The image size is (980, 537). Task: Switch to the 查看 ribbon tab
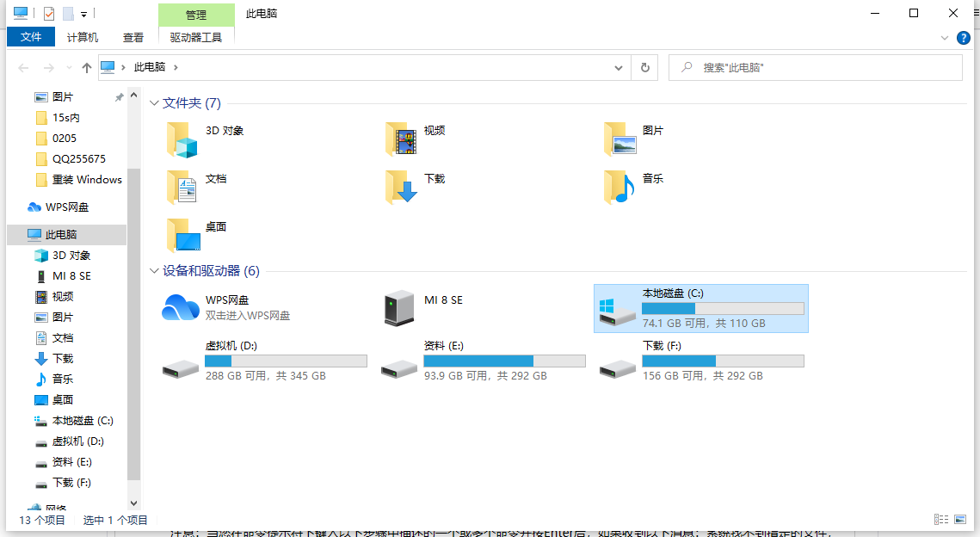(133, 37)
